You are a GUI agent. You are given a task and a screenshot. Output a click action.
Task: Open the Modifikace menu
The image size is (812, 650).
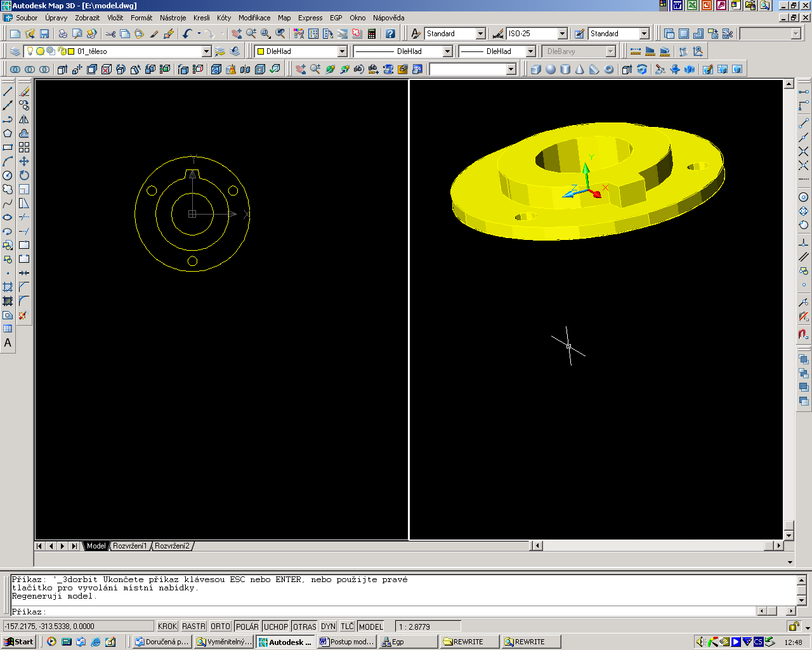click(254, 18)
